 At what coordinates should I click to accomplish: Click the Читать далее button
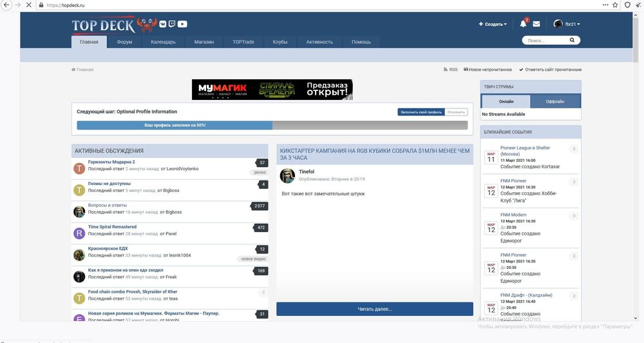pyautogui.click(x=374, y=309)
